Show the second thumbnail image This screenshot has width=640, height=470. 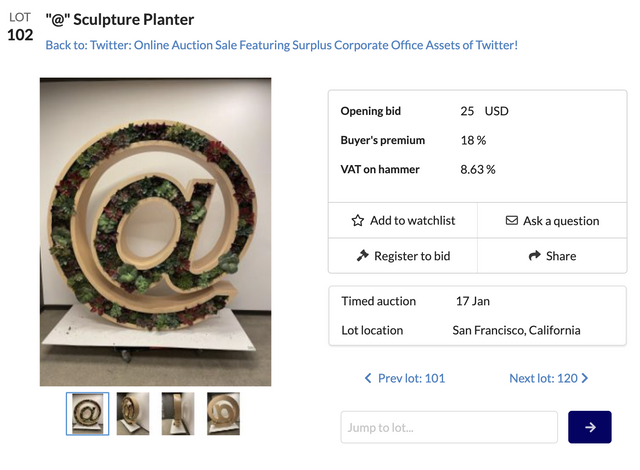tap(133, 413)
